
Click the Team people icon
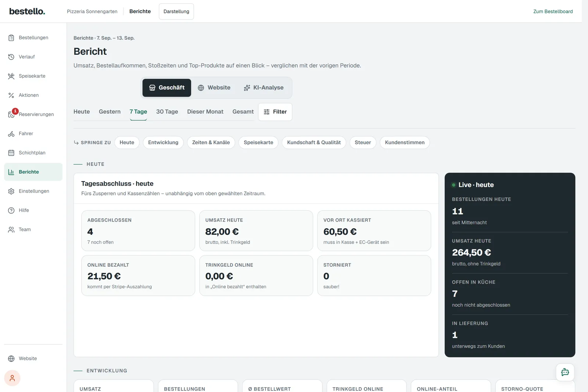(x=11, y=230)
